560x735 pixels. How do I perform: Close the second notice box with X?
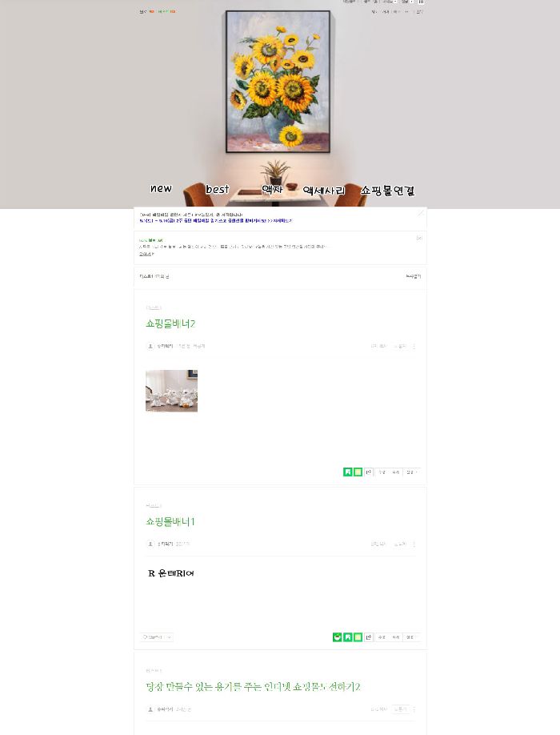(419, 238)
